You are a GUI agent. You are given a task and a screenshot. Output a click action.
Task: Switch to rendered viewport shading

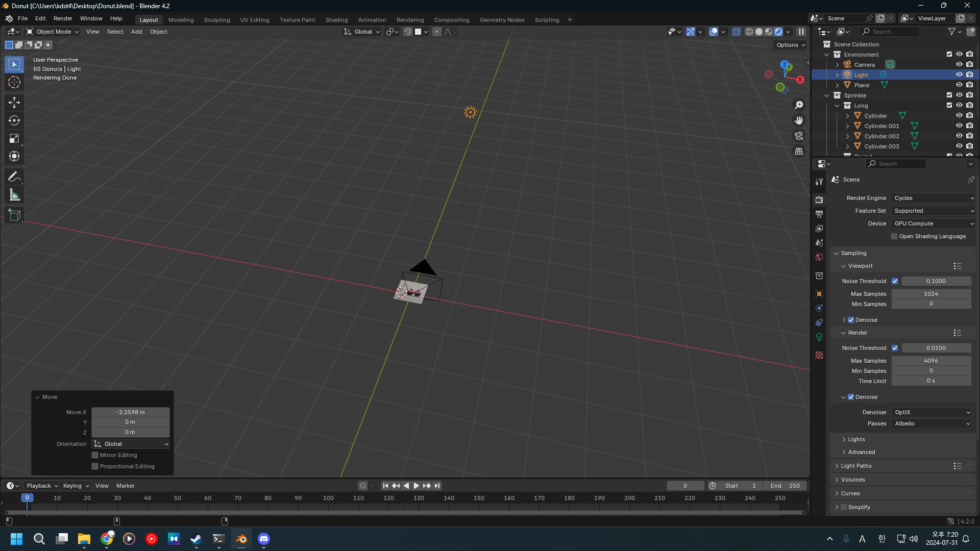778,32
